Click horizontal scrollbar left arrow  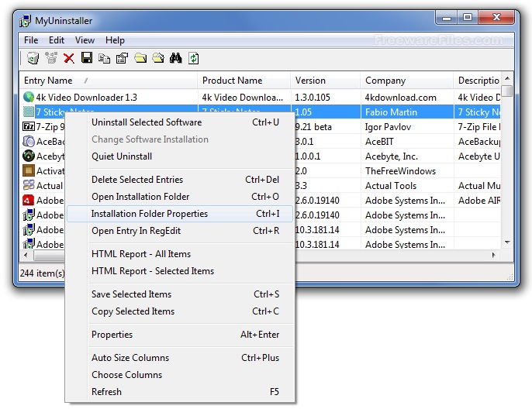pyautogui.click(x=26, y=255)
